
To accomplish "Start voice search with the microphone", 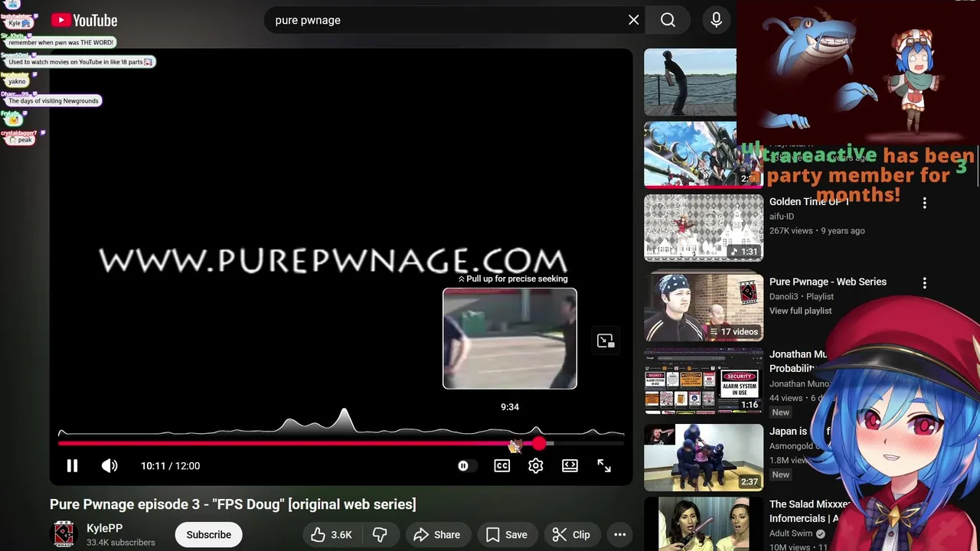I will tap(716, 21).
